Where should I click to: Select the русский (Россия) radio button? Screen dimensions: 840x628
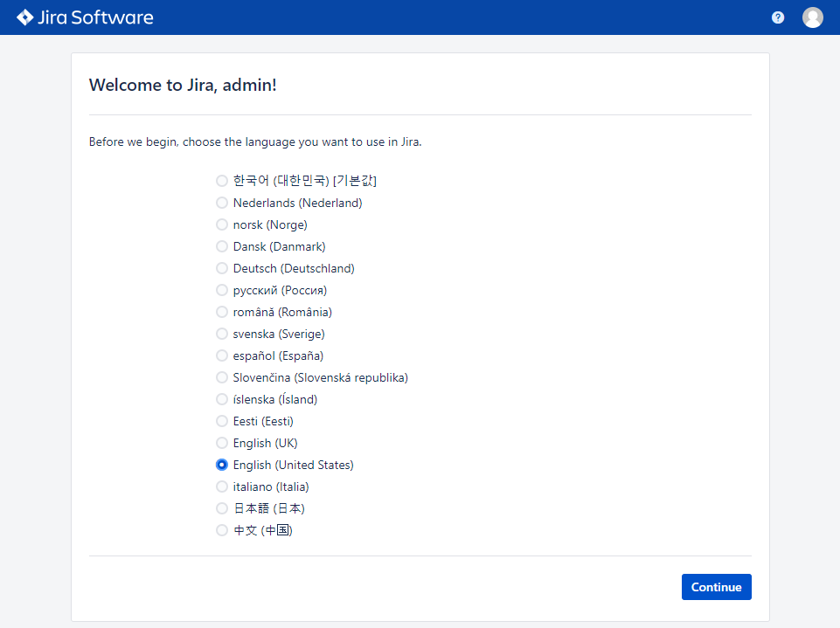click(222, 290)
